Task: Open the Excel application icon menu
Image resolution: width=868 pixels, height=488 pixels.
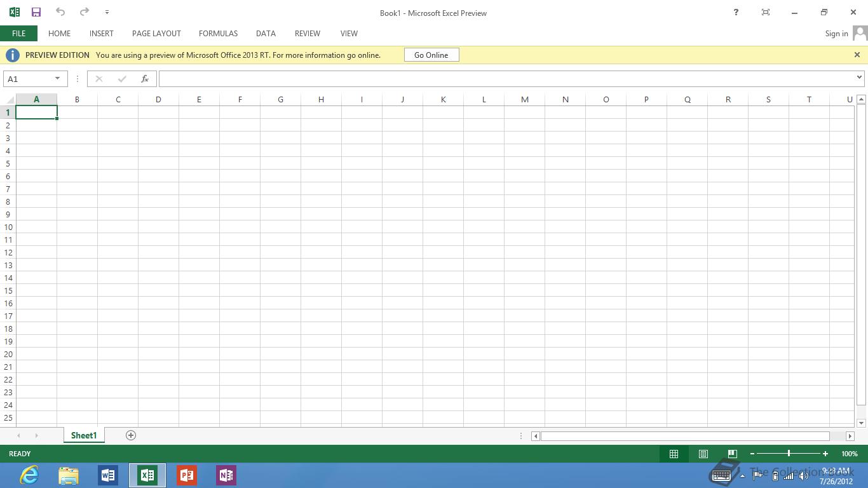Action: pos(14,12)
